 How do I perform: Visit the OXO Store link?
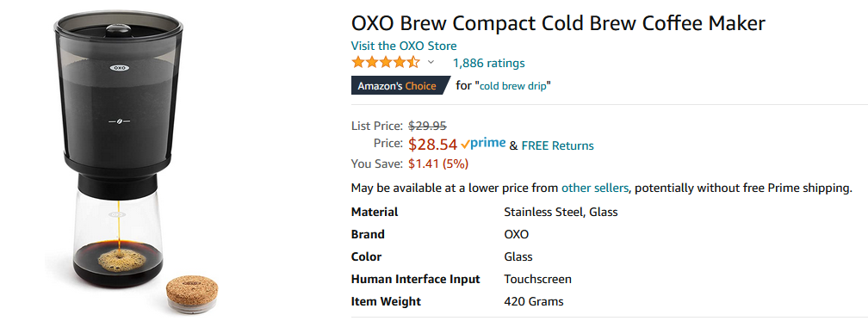click(404, 46)
